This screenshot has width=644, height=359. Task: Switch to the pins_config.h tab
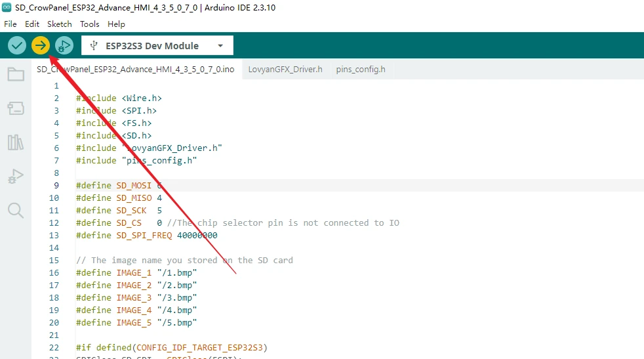point(361,69)
